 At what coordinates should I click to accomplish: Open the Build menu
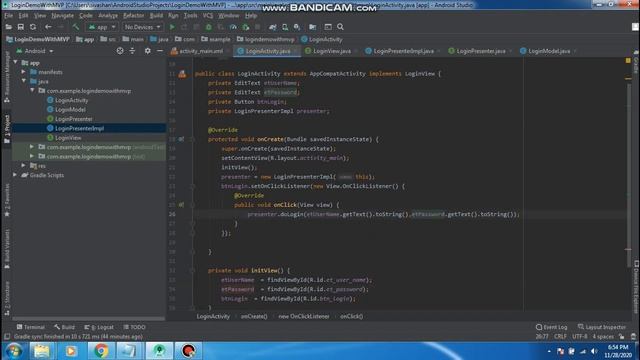156,16
